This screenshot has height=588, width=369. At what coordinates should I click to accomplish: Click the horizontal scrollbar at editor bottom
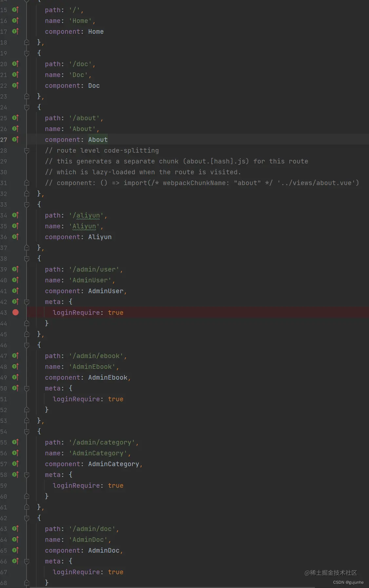pos(172,587)
